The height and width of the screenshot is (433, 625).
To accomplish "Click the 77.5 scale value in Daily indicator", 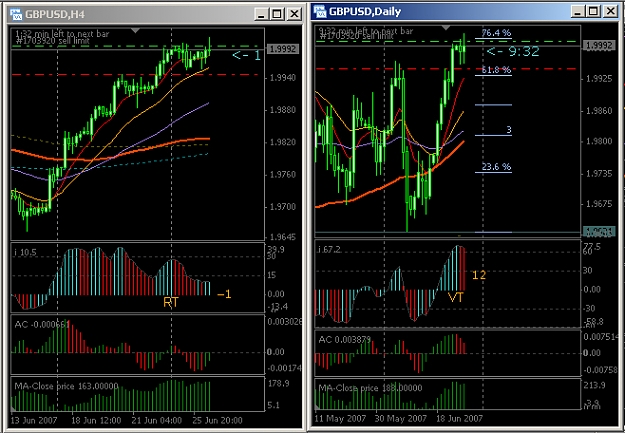I will coord(594,247).
